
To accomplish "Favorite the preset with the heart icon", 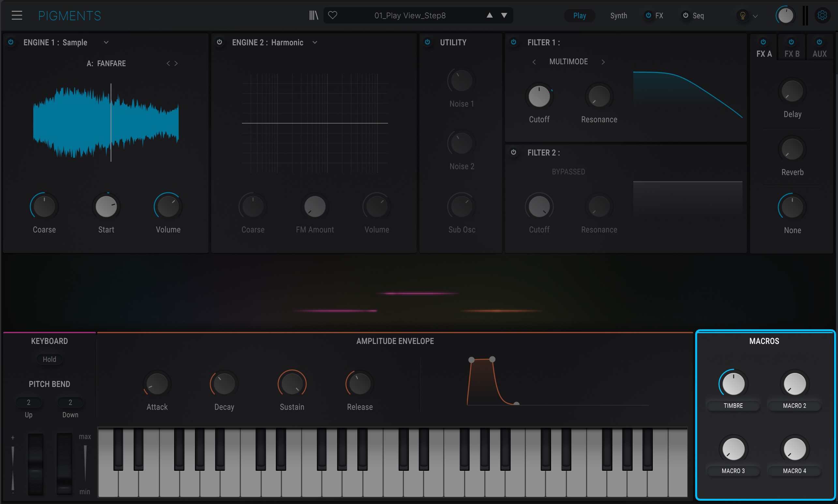I will [333, 15].
